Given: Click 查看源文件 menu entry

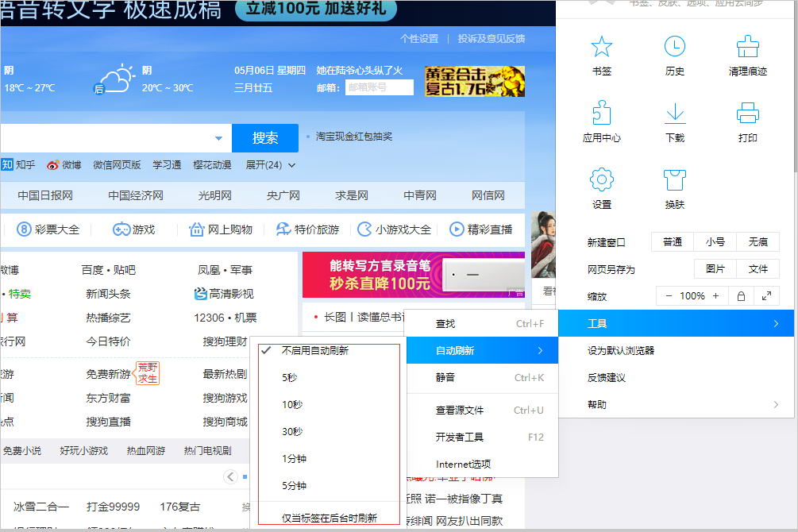Looking at the screenshot, I should (483, 410).
